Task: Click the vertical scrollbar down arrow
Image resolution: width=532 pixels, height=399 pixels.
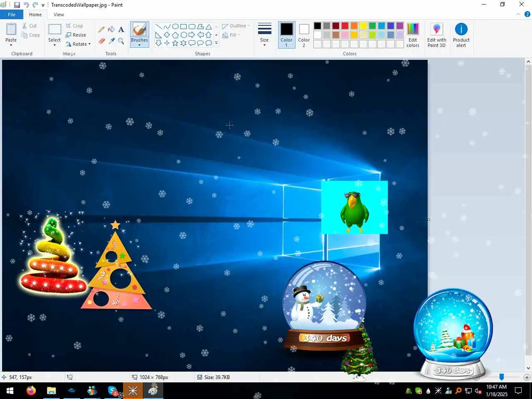Action: 528,368
